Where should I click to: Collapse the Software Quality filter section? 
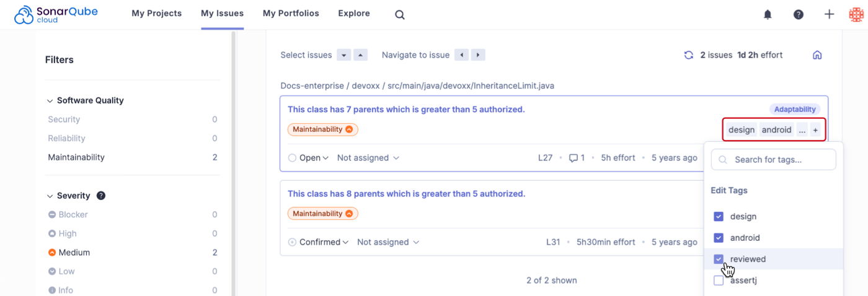tap(50, 100)
